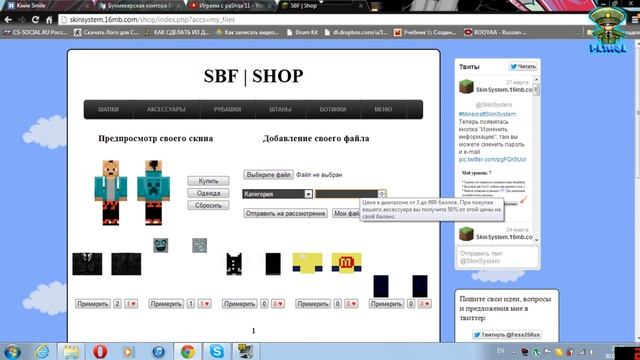This screenshot has width=640, height=360.
Task: Switch to Chrome in the taskbar
Action: 188,351
